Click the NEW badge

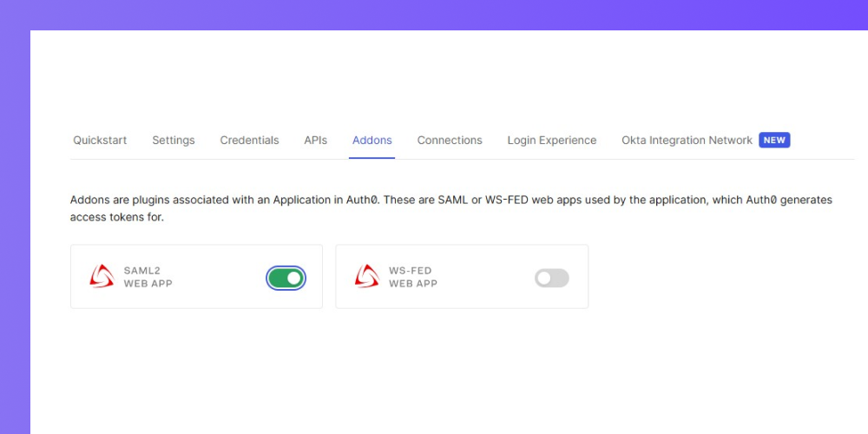[x=774, y=140]
